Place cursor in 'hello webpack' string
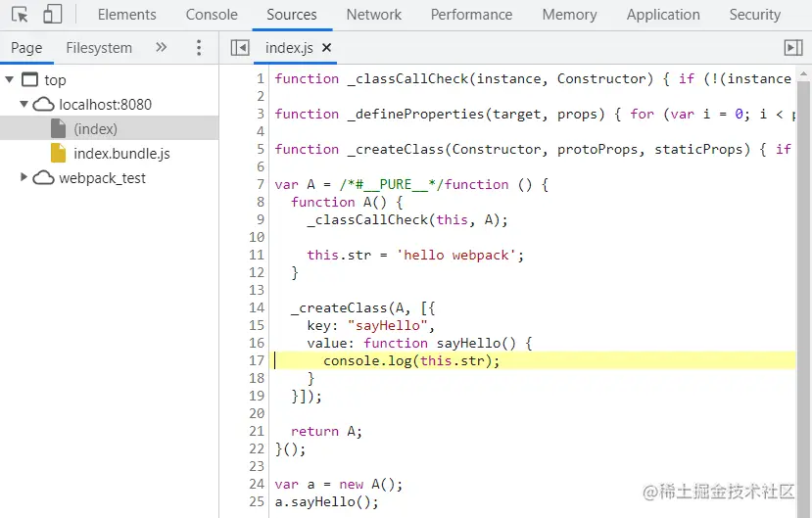This screenshot has width=812, height=518. click(x=456, y=255)
